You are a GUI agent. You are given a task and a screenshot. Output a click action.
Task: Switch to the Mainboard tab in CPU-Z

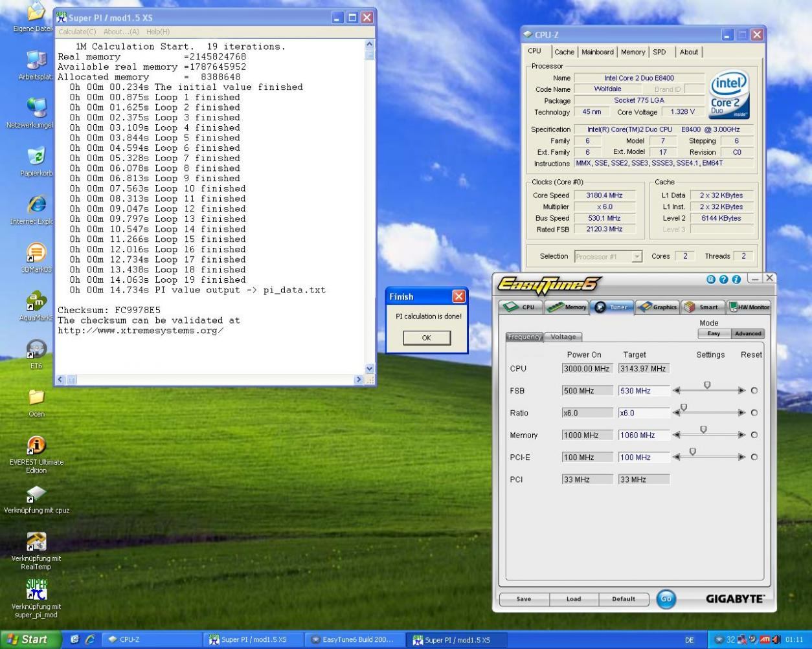(x=597, y=52)
